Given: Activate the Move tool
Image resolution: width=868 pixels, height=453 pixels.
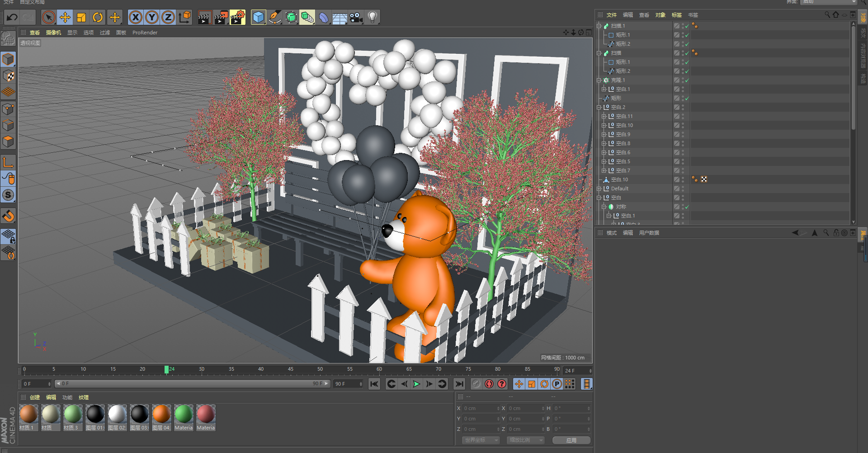Looking at the screenshot, I should coord(65,18).
